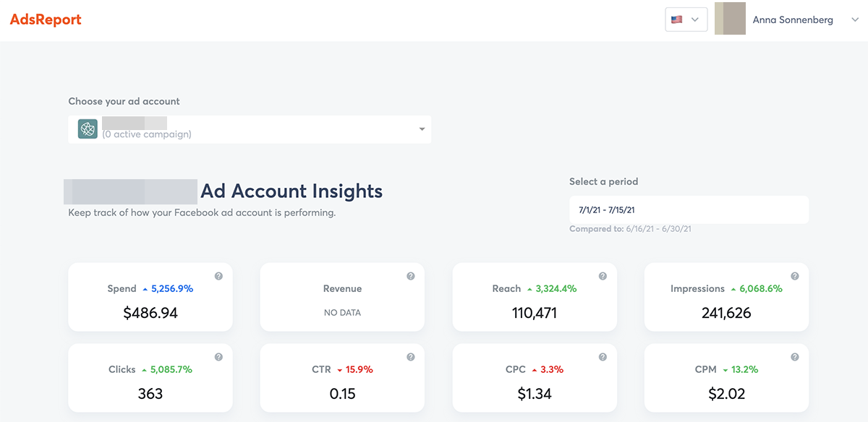This screenshot has width=868, height=422.
Task: Click the Reach card help icon
Action: [x=603, y=276]
